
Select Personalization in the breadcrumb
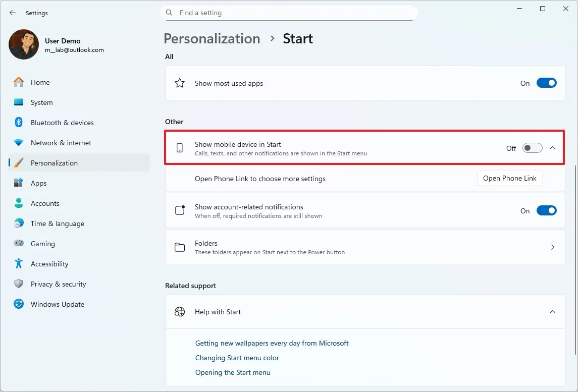pos(212,38)
